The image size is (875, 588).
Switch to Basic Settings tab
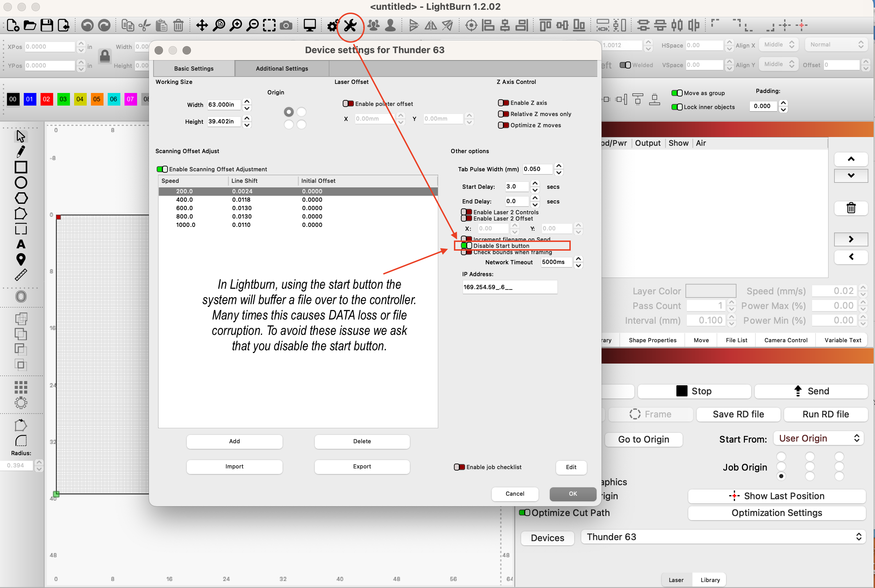(194, 68)
